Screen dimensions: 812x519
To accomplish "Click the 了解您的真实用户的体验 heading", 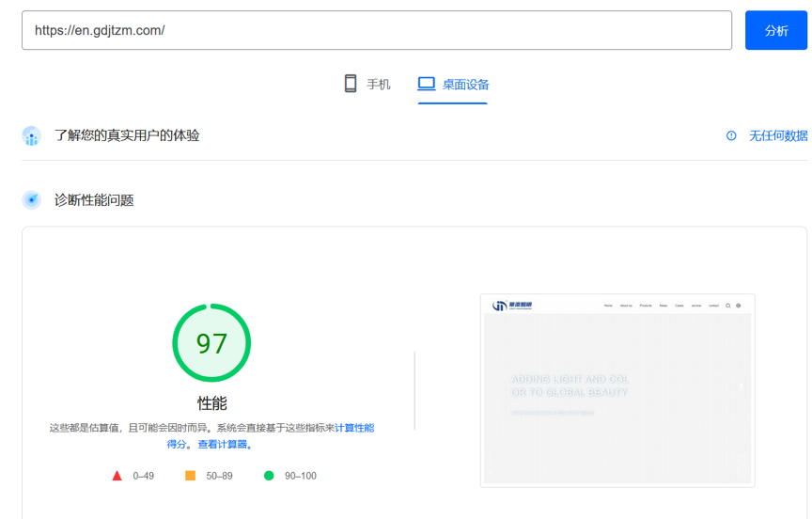I will [127, 135].
